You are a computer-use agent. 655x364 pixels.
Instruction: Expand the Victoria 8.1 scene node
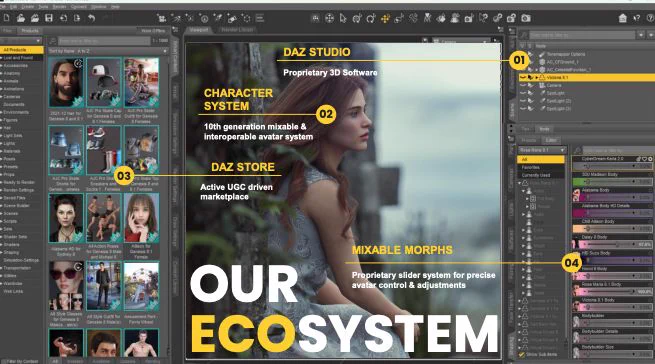coord(537,77)
